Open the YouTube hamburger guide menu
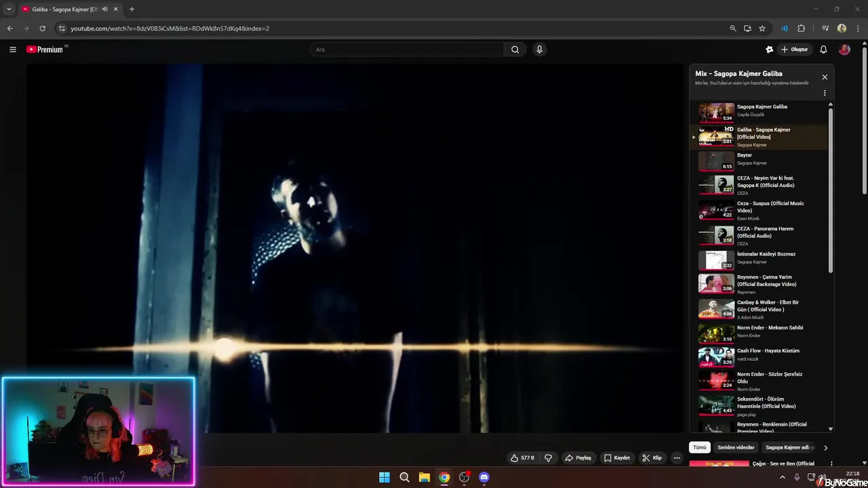Viewport: 868px width, 488px height. point(12,49)
